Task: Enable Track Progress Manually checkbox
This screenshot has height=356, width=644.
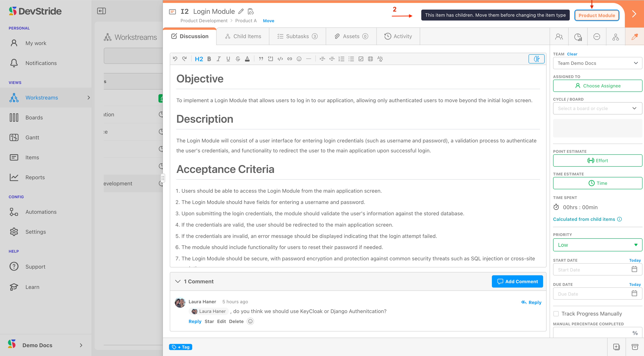Action: tap(556, 313)
